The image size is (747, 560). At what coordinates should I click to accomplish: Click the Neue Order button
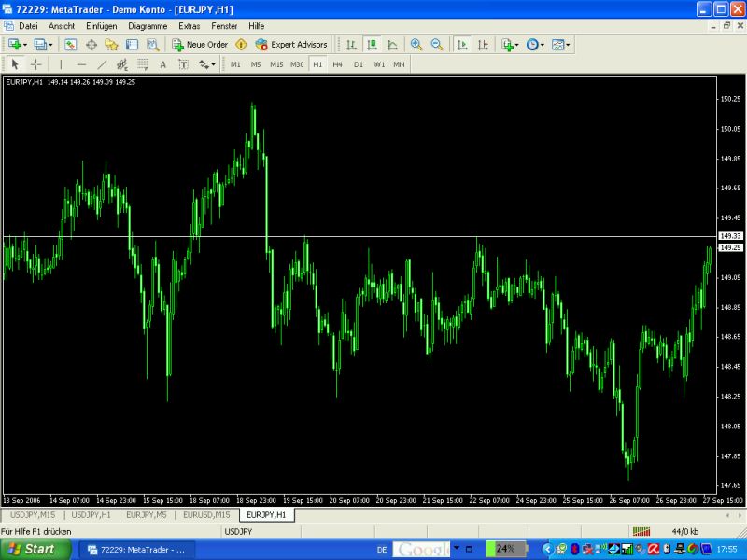point(200,44)
